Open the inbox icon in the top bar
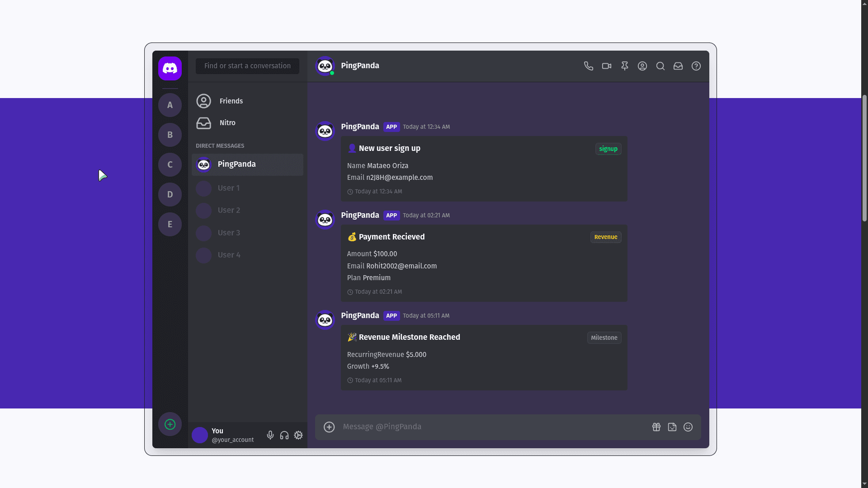Viewport: 868px width, 488px height. pyautogui.click(x=678, y=66)
